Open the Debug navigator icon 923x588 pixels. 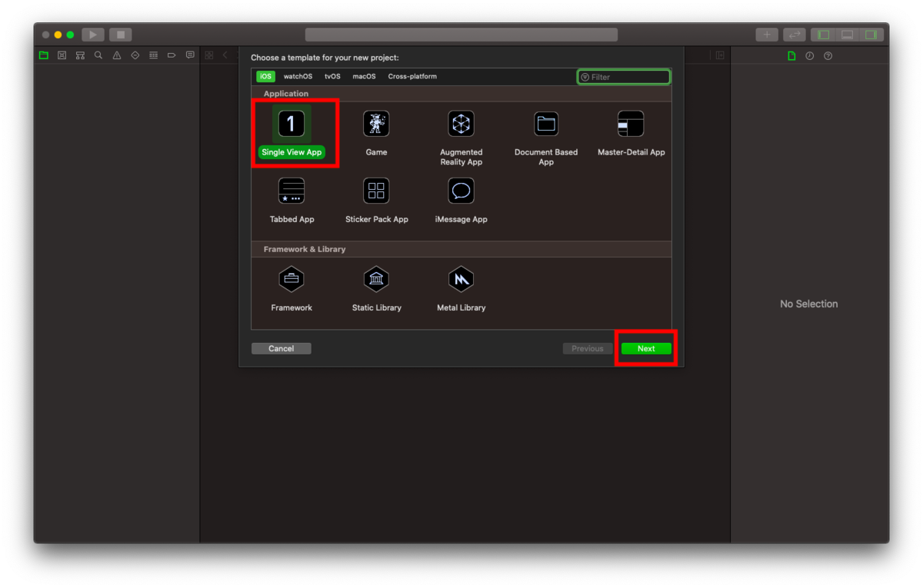153,55
